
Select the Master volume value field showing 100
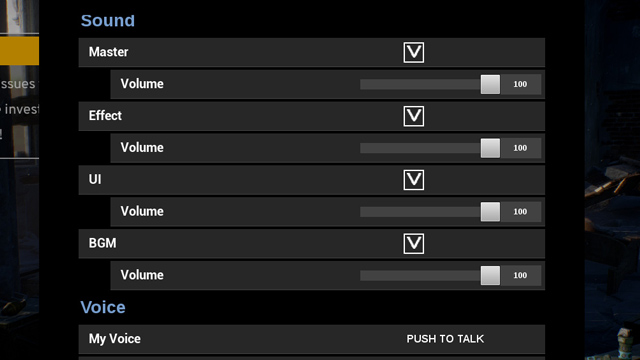pyautogui.click(x=520, y=84)
